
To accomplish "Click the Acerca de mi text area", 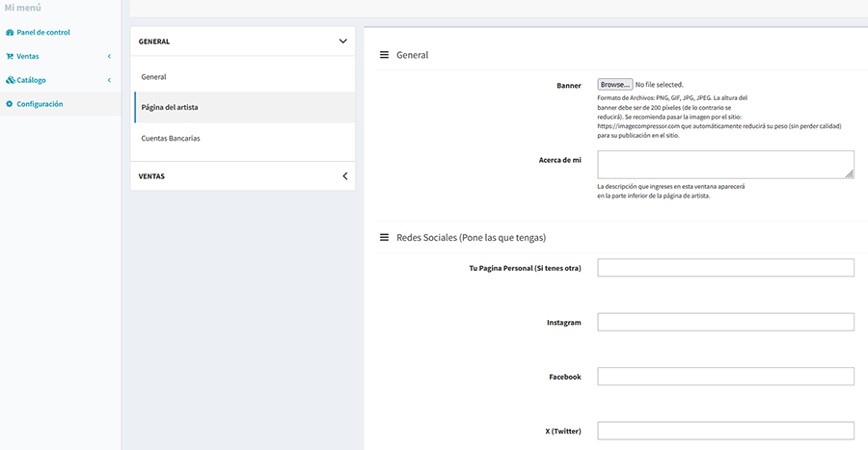I will tap(725, 165).
